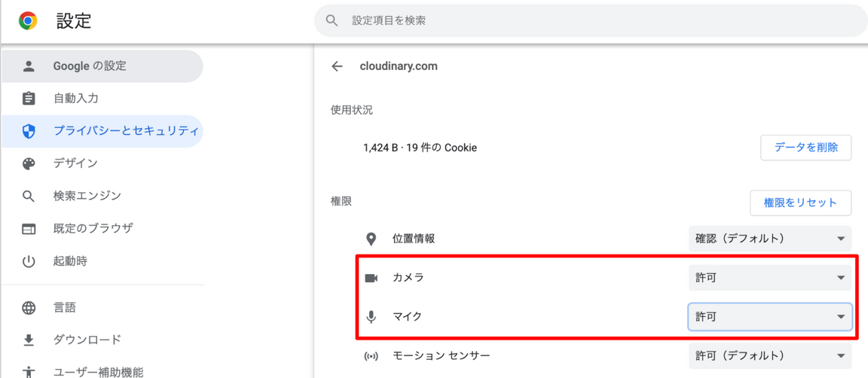Open the 位置情報 permission dropdown
Screen dimensions: 868x378
click(770, 239)
